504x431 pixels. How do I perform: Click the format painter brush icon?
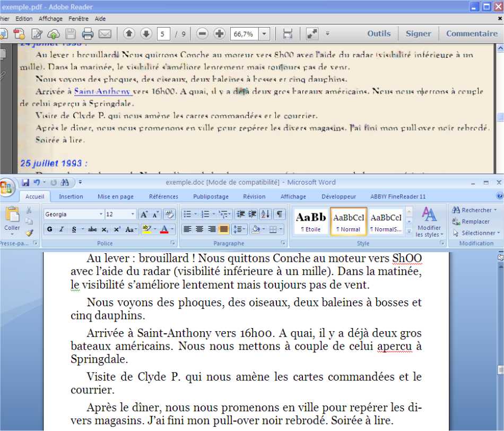point(30,232)
